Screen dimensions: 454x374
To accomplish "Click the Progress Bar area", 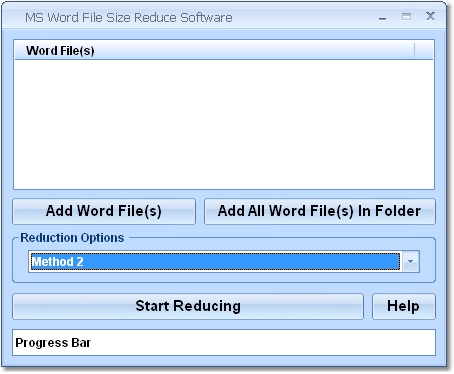I will tap(224, 342).
